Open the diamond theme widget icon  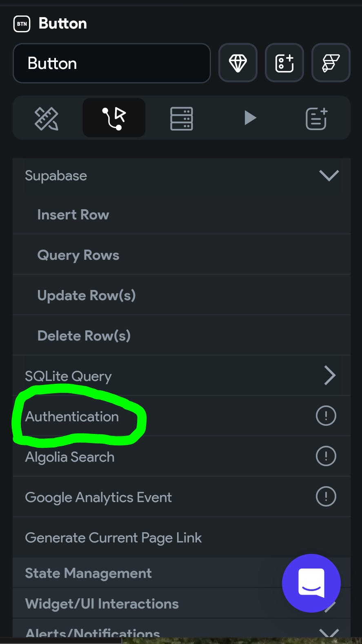tap(238, 63)
